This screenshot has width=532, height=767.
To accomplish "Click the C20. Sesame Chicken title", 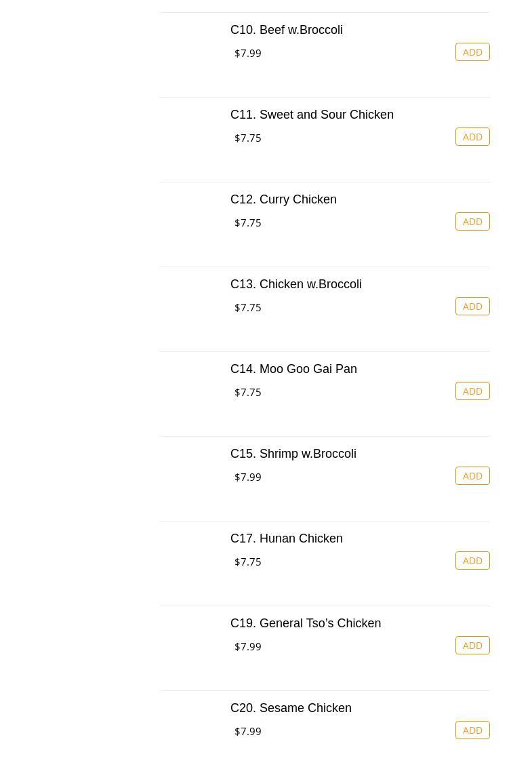I will [x=291, y=708].
